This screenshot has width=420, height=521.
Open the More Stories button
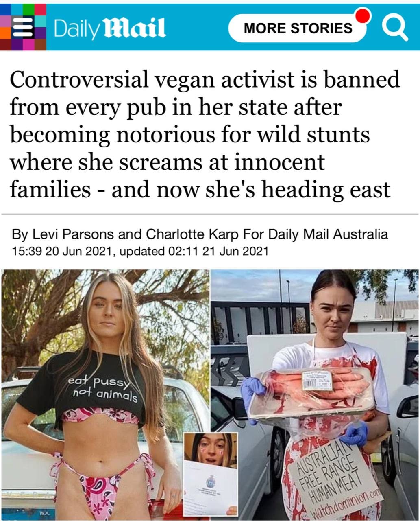tap(298, 28)
